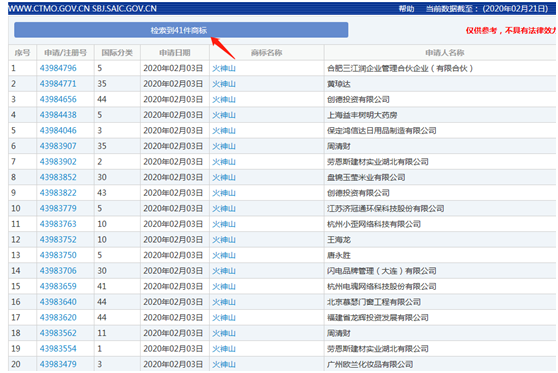This screenshot has height=373, width=558.
Task: Click the 检索到41件商标 results bar
Action: pos(181,30)
